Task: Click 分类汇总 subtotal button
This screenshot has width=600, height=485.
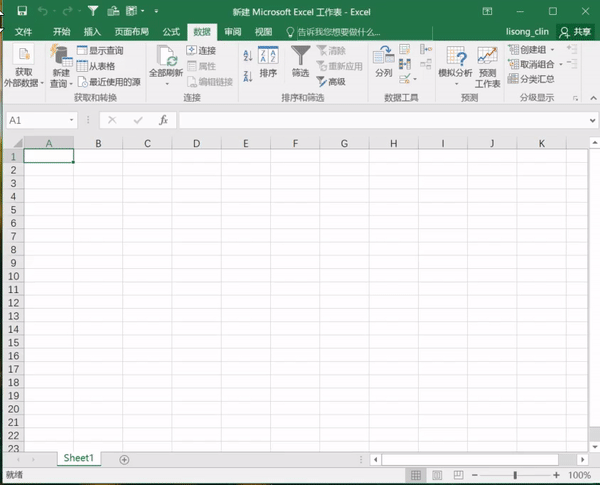Action: [x=531, y=79]
